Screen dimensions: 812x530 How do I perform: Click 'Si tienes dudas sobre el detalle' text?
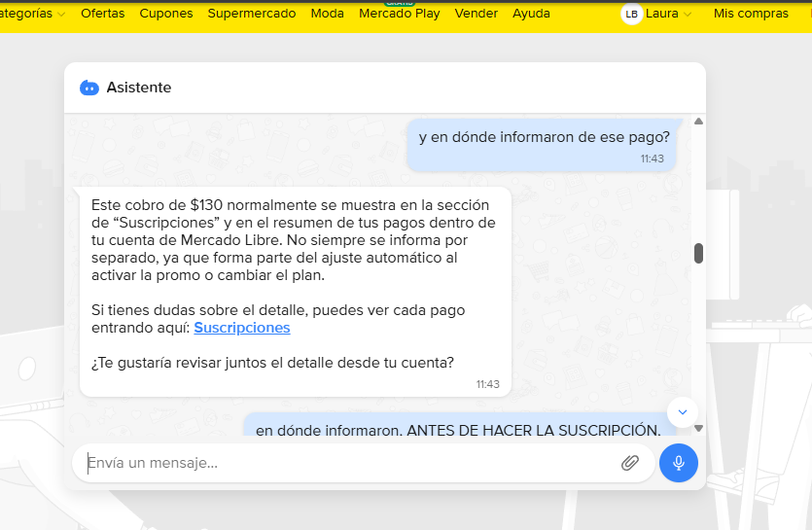click(199, 310)
